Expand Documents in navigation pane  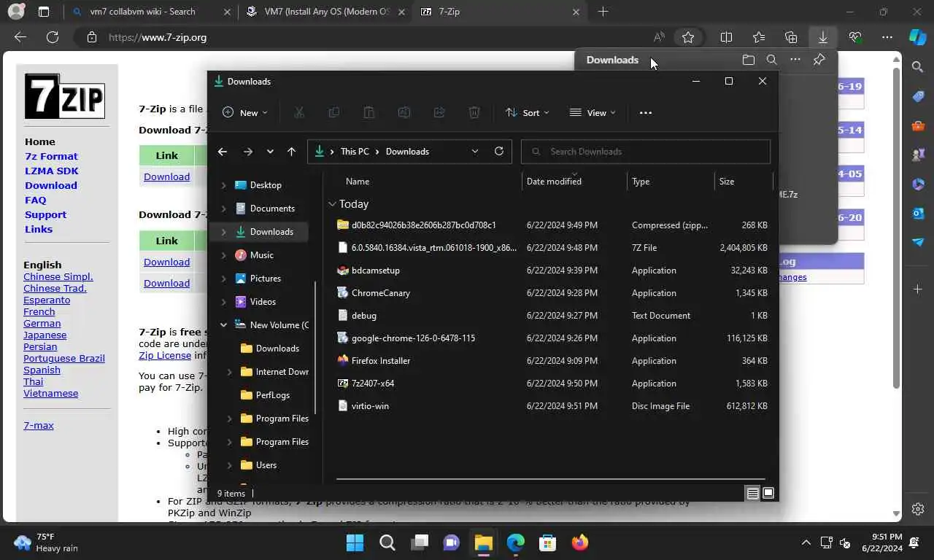(224, 209)
